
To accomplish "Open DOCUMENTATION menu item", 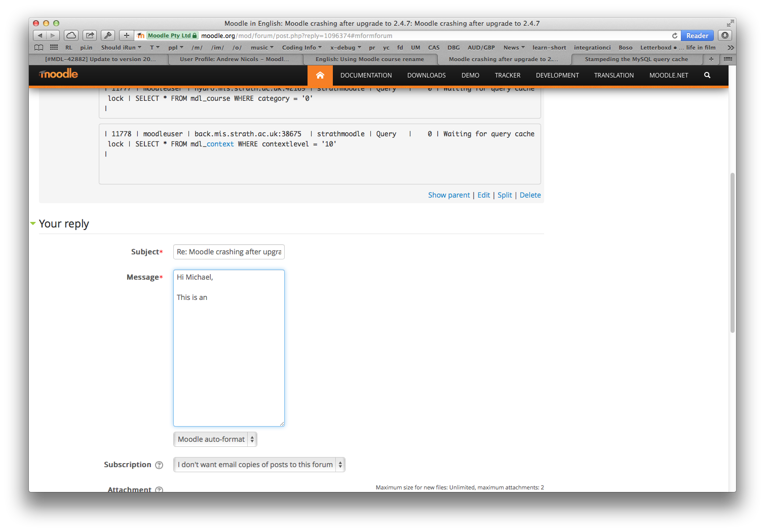I will (366, 75).
